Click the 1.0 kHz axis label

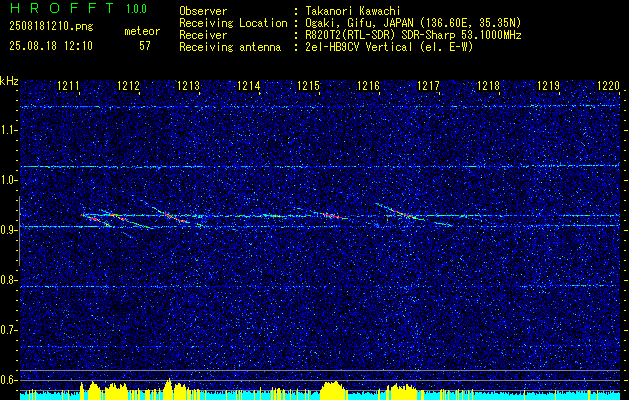[x=7, y=180]
